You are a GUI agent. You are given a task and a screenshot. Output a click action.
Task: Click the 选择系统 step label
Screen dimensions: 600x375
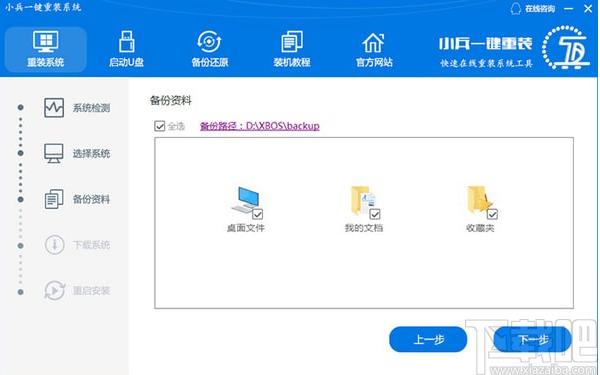click(x=91, y=154)
